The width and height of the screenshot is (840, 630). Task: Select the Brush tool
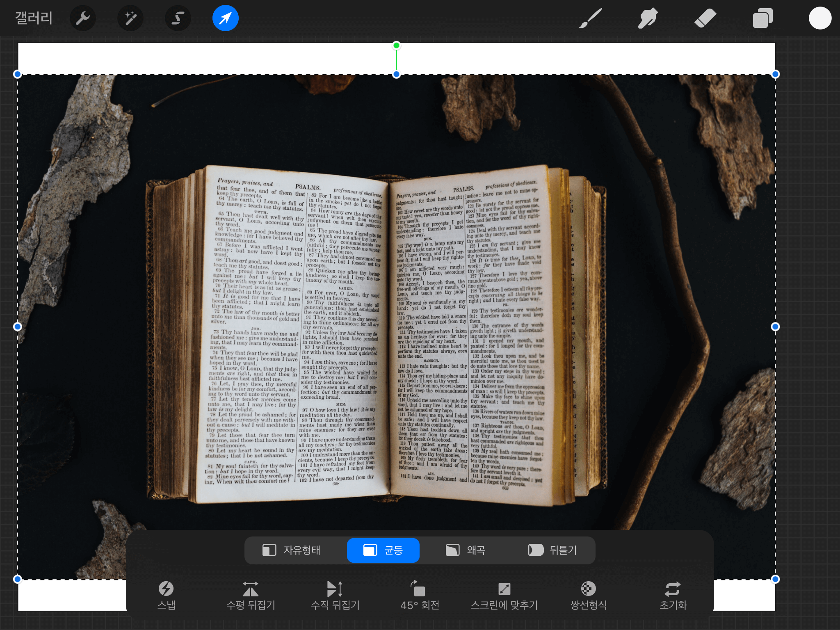coord(590,18)
